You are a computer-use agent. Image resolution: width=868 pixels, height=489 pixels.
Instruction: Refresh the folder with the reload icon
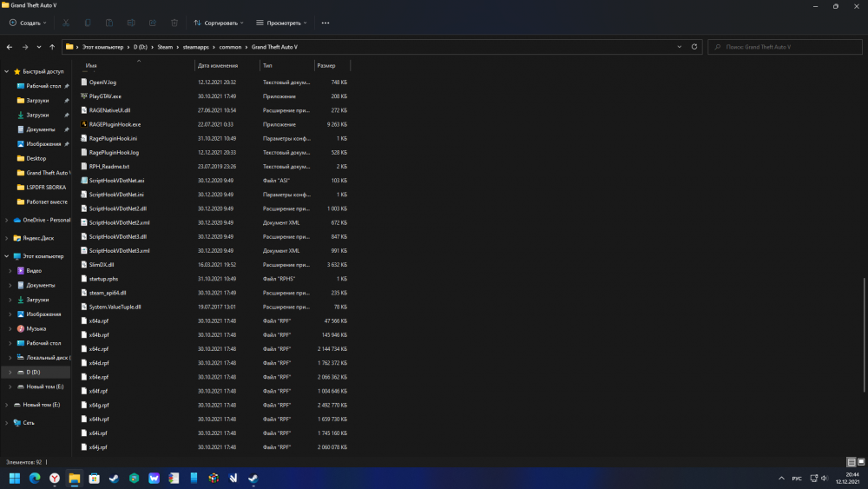click(x=694, y=47)
